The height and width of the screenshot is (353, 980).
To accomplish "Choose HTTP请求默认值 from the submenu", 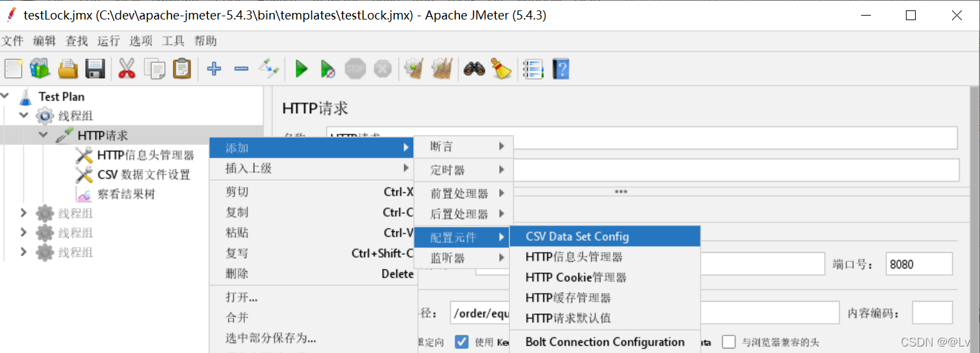I will coord(605,318).
